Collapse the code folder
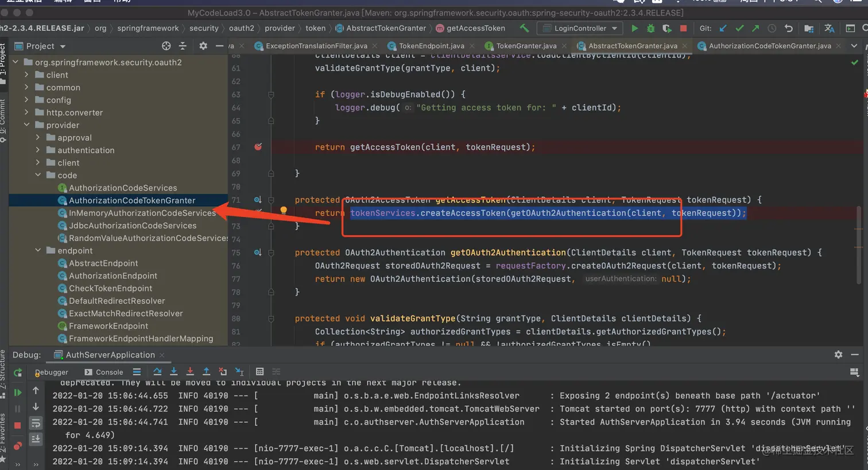The height and width of the screenshot is (470, 868). [x=38, y=175]
